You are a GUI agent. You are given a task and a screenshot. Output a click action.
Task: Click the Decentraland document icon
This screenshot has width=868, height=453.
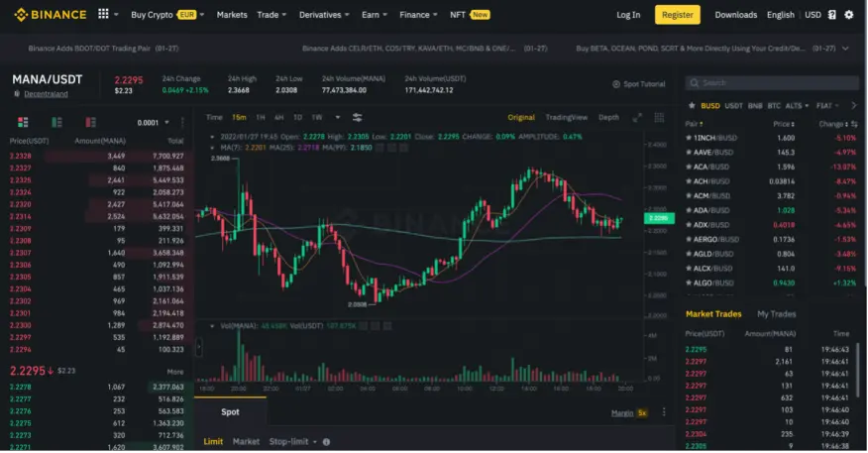tap(17, 94)
